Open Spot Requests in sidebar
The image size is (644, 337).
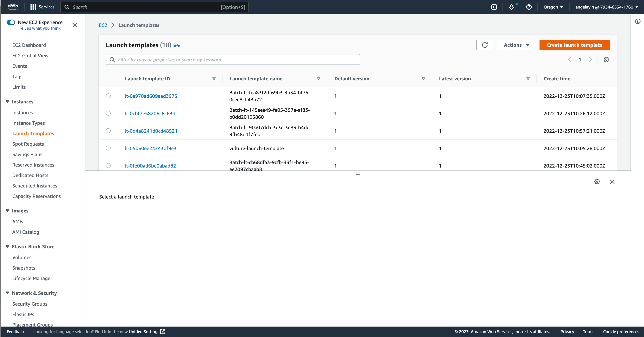[28, 144]
